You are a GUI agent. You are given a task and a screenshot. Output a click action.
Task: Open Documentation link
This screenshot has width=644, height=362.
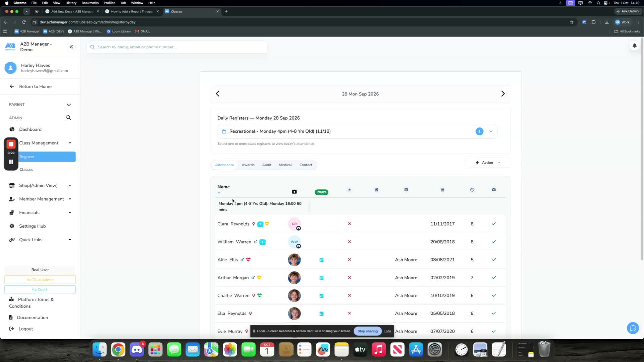click(x=32, y=317)
